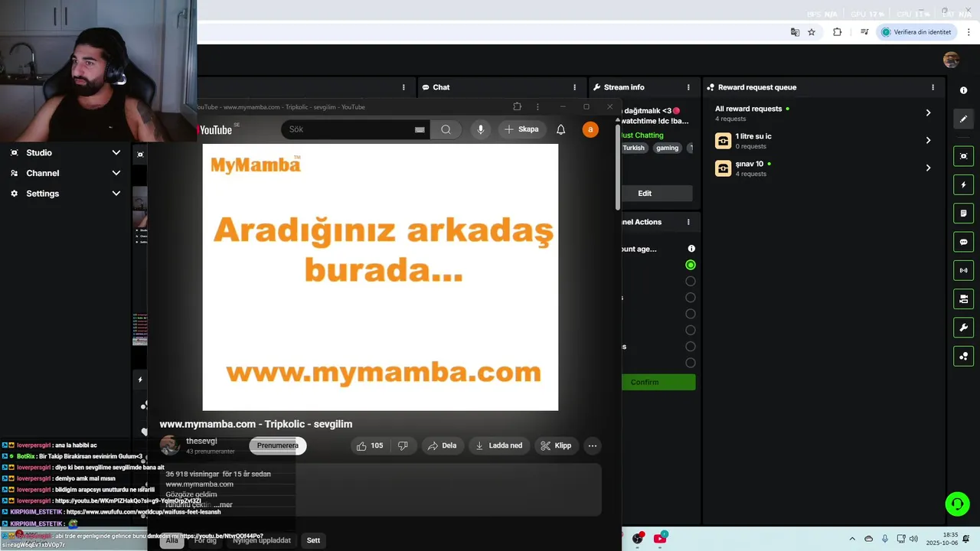Screen dimensions: 980x551
Task: Click the translate page icon in address bar
Action: [x=795, y=32]
